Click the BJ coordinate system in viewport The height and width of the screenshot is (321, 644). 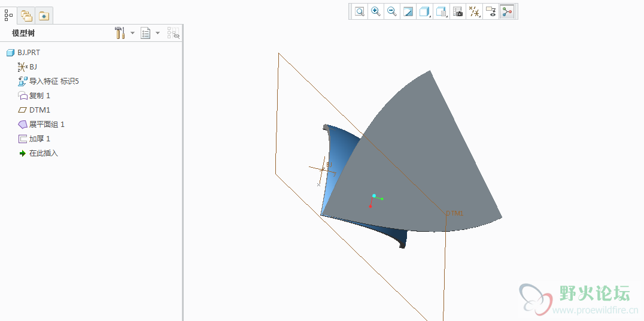point(323,169)
